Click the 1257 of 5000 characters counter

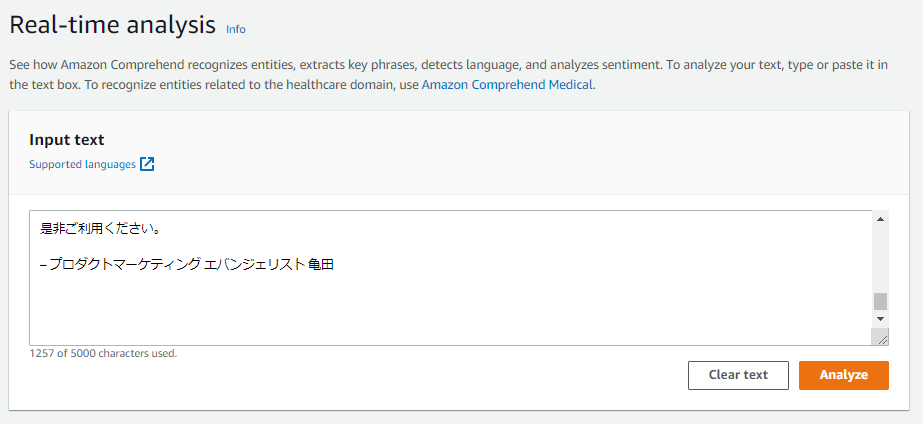[103, 353]
